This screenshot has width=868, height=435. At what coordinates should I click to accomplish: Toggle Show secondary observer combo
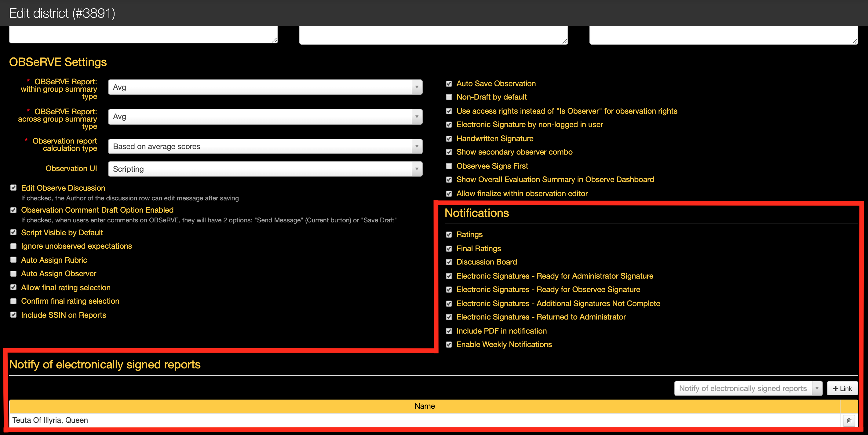click(x=449, y=152)
